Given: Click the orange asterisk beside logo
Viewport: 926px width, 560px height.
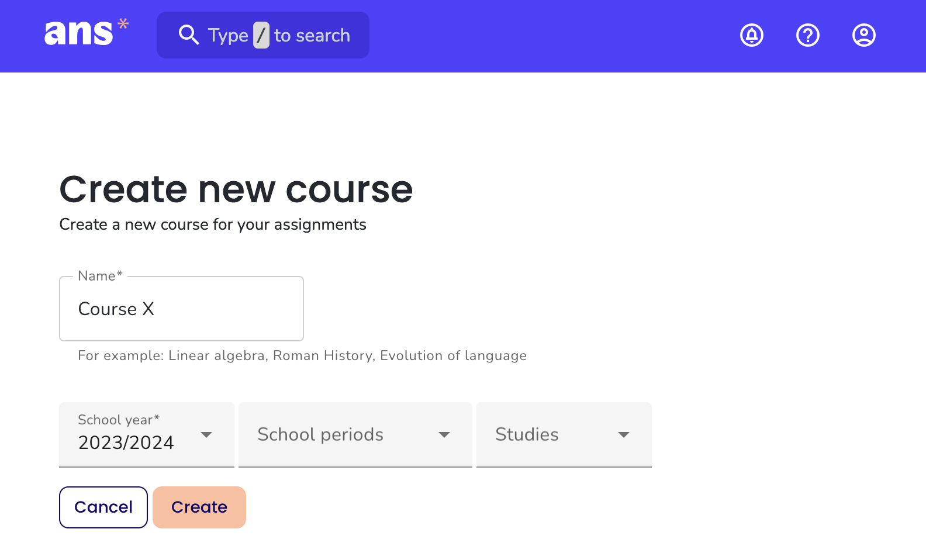Looking at the screenshot, I should [x=123, y=24].
